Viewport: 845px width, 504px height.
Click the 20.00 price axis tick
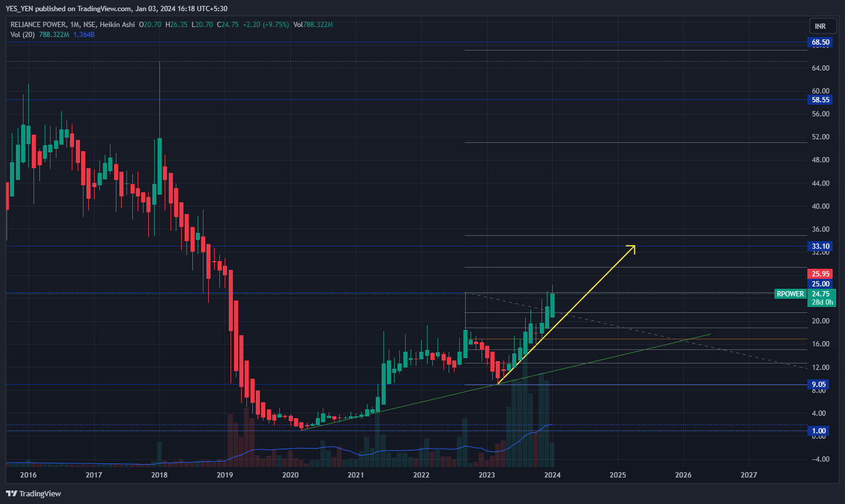pyautogui.click(x=820, y=321)
